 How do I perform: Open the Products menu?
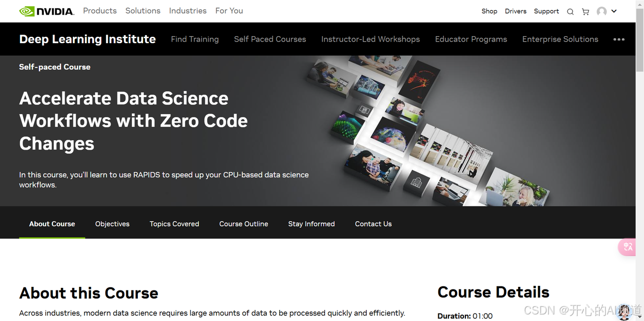coord(100,11)
